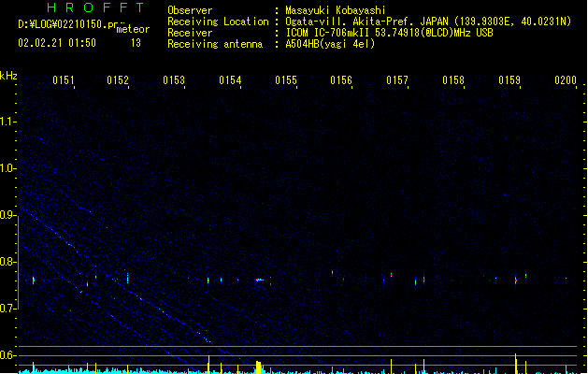Viewport: 588px width, 374px height.
Task: Click the 0157 time marker
Action: (397, 80)
